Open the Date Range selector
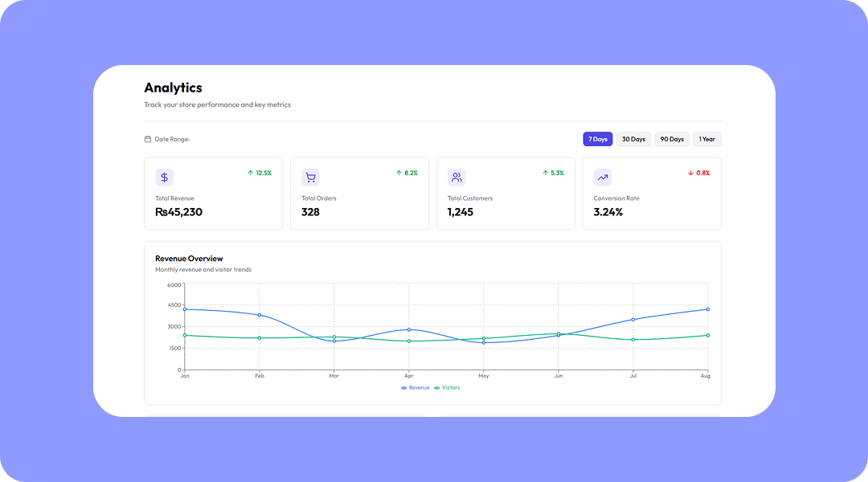 coord(166,138)
